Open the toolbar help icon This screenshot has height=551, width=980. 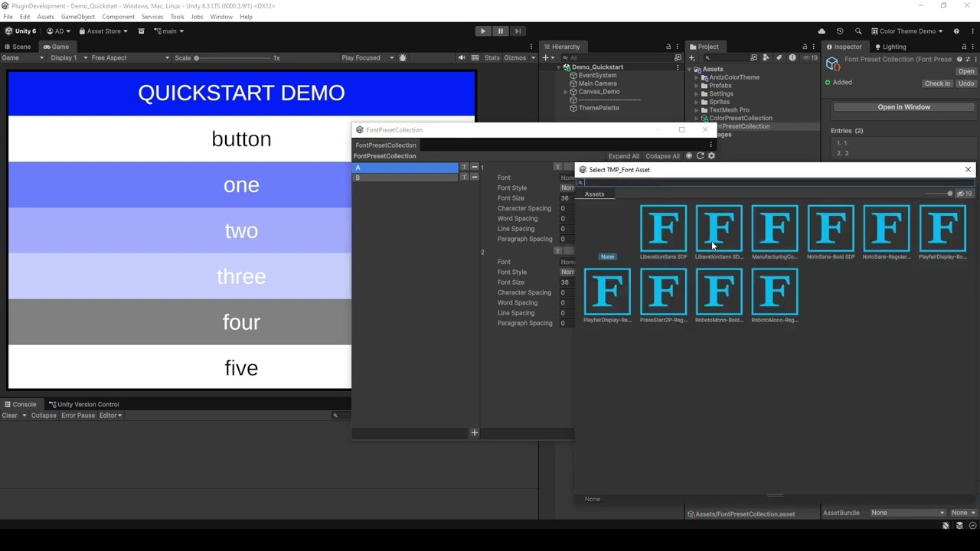coord(956,31)
